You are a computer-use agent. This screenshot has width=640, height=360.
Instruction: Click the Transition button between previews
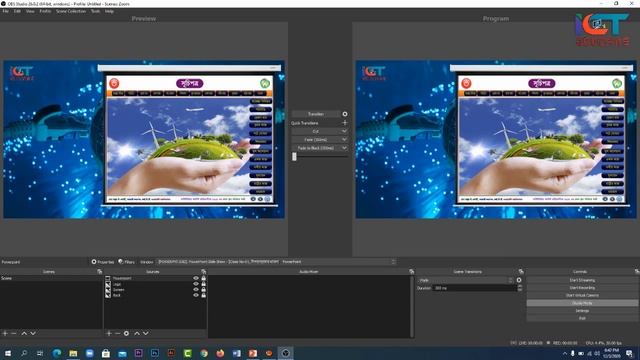point(316,114)
